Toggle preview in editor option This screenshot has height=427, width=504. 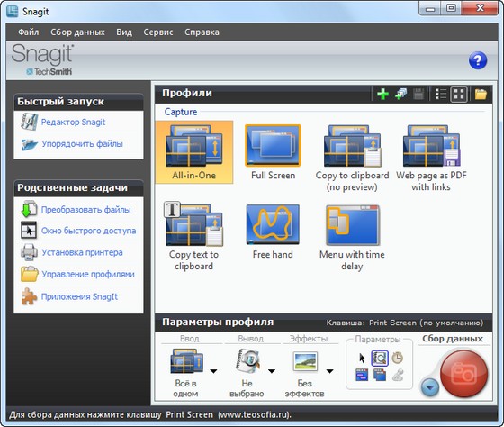click(x=380, y=359)
